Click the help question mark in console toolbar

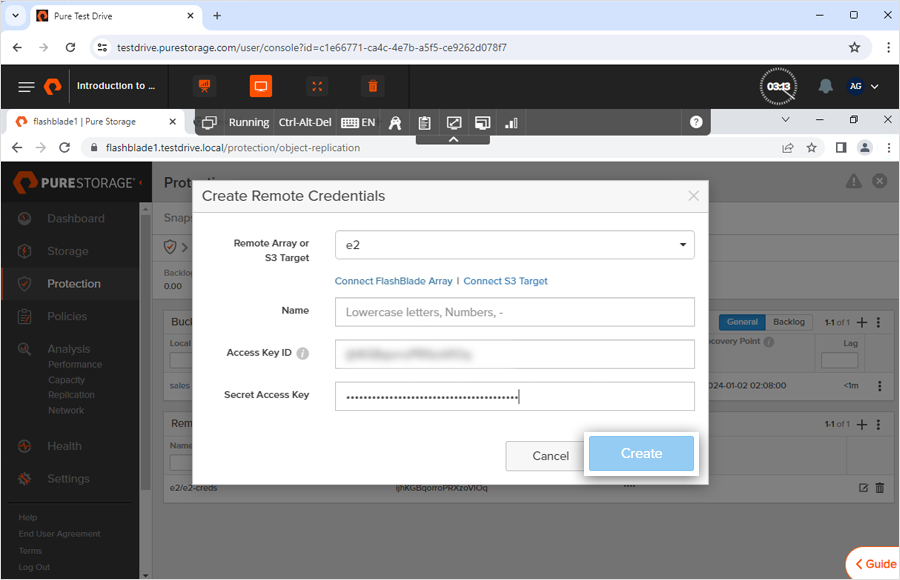pyautogui.click(x=696, y=122)
